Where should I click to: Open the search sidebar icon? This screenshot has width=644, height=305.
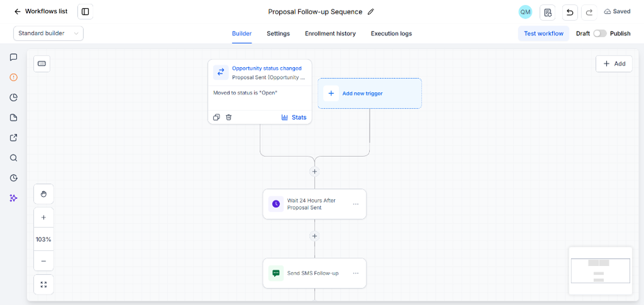click(13, 158)
